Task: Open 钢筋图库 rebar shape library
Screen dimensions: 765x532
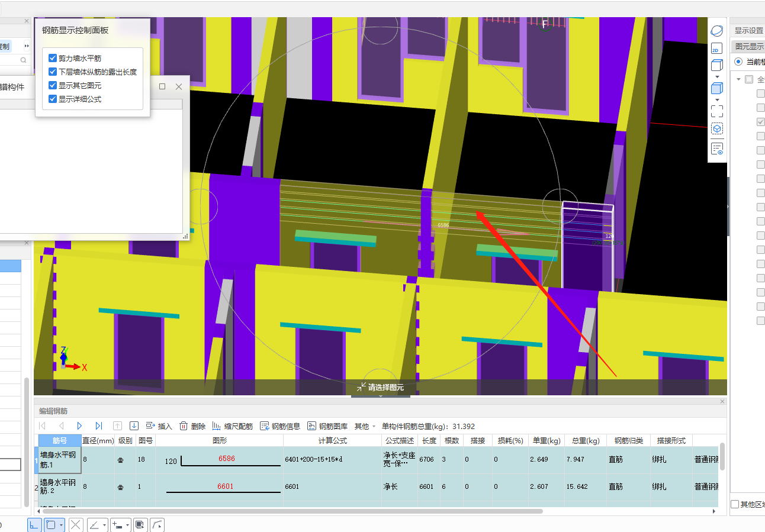Action: coord(327,426)
